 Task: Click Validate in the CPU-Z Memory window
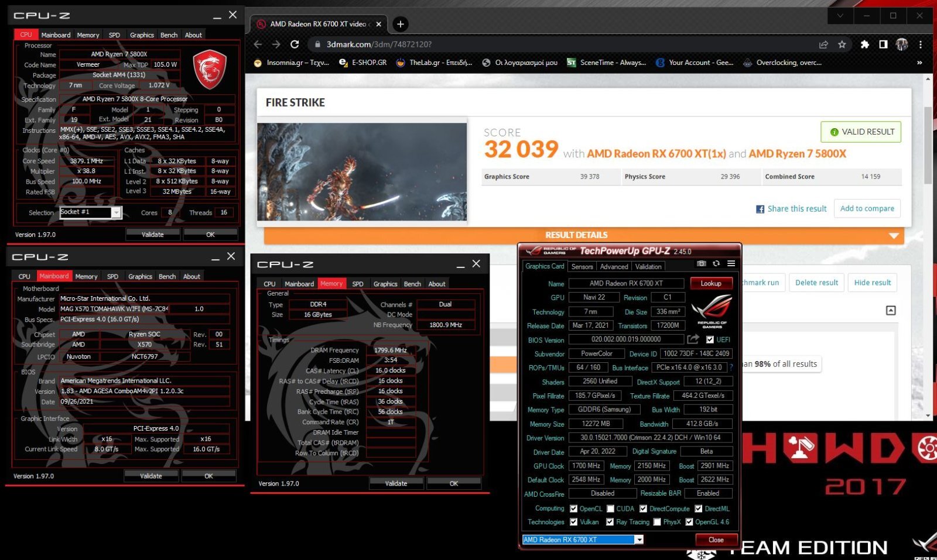(x=396, y=483)
